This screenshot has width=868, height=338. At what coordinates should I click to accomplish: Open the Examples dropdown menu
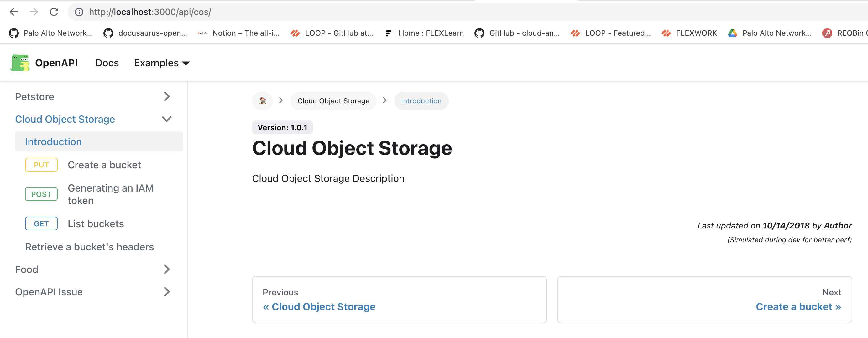pyautogui.click(x=162, y=63)
